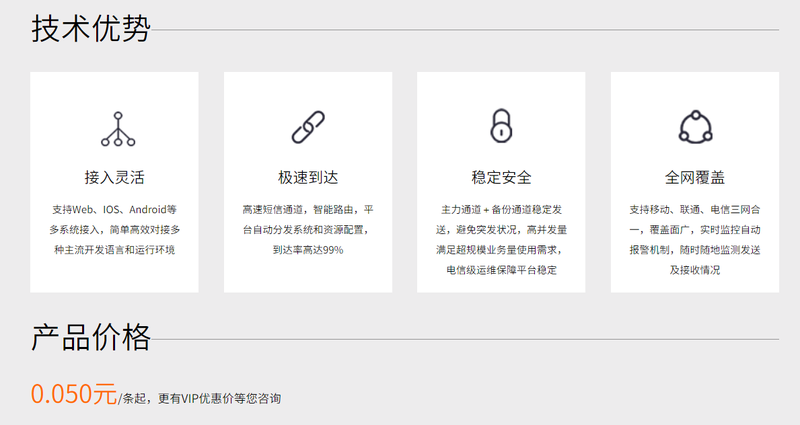Select the 接入灵活 card title
800x425 pixels.
[114, 178]
